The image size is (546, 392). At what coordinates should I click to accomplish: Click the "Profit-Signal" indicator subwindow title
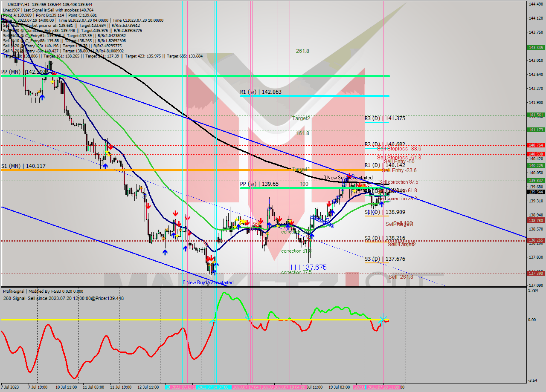pos(15,291)
